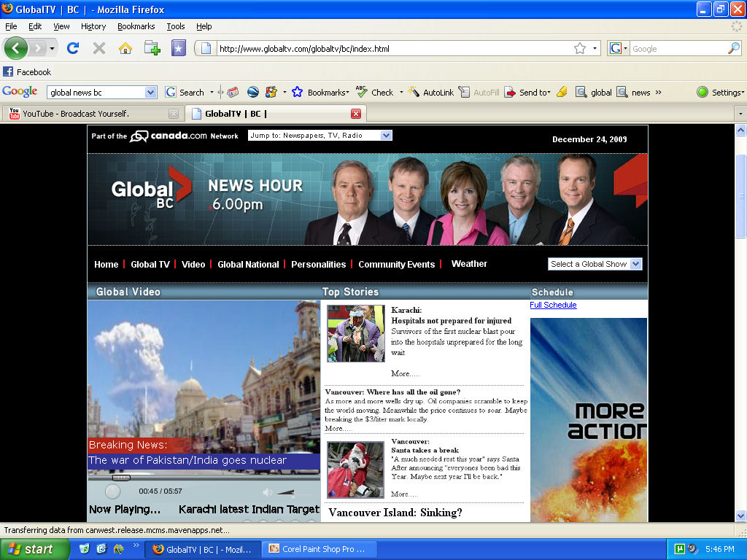This screenshot has width=747, height=560.
Task: Click the Facebook bookmark icon
Action: click(x=8, y=71)
